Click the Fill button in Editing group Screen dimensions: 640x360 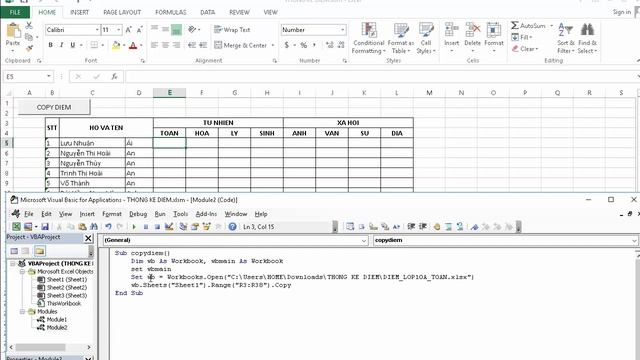click(522, 37)
